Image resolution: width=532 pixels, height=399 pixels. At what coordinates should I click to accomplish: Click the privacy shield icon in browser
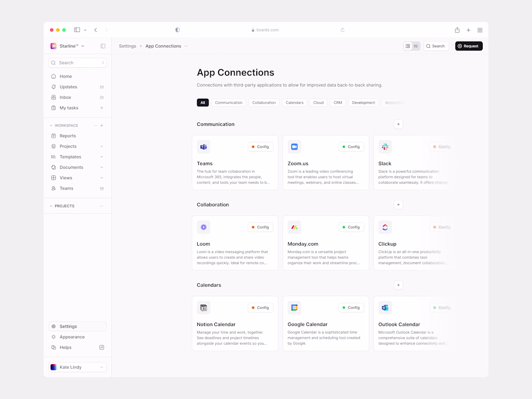click(177, 30)
